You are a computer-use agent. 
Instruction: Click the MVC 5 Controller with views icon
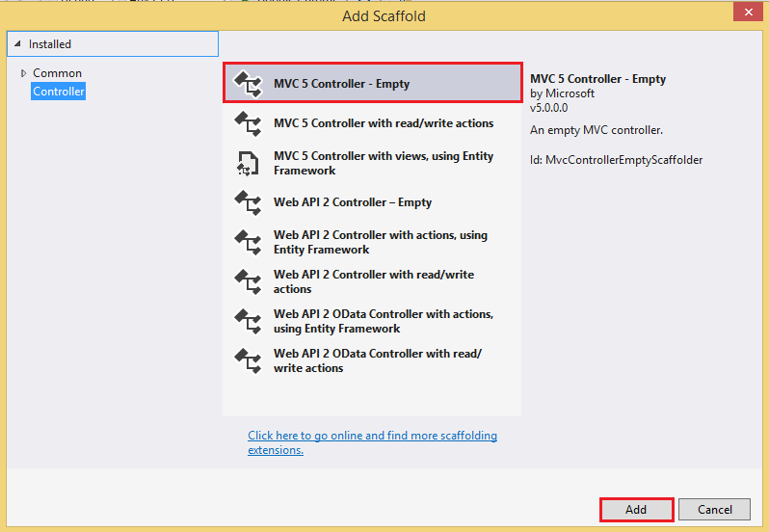click(x=249, y=163)
